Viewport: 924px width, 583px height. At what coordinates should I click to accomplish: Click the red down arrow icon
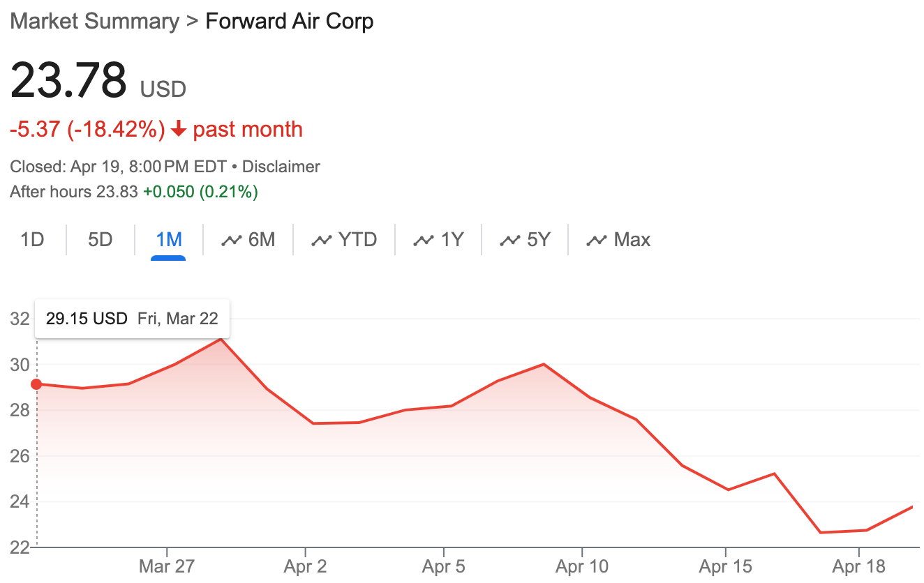179,130
